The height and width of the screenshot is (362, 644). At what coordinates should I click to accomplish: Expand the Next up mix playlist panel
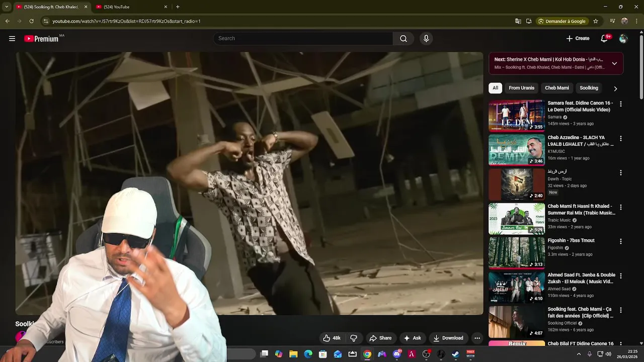pyautogui.click(x=614, y=63)
